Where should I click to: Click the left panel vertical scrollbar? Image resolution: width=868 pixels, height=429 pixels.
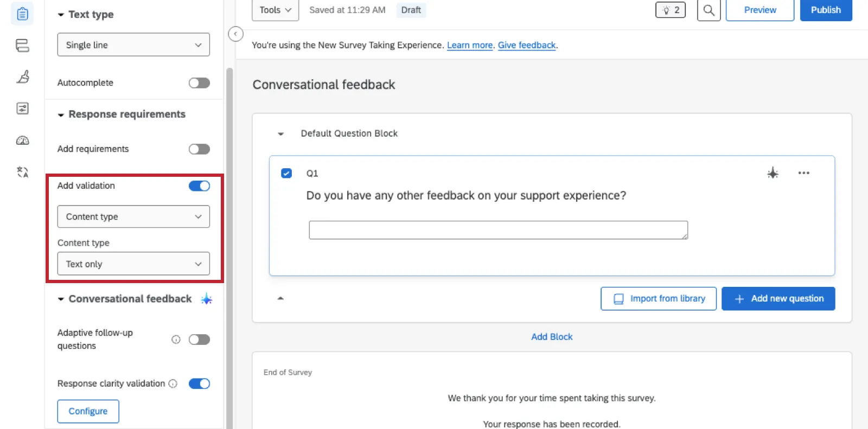coord(229,248)
